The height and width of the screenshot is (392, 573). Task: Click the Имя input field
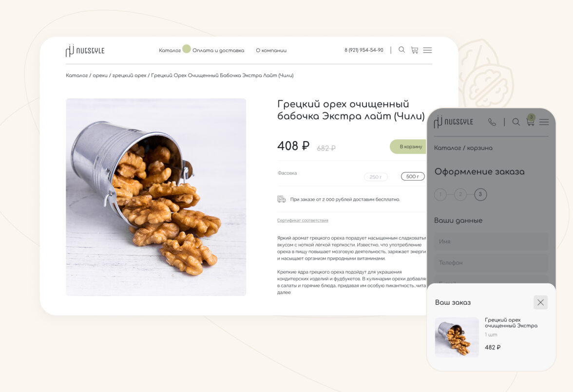(x=491, y=242)
